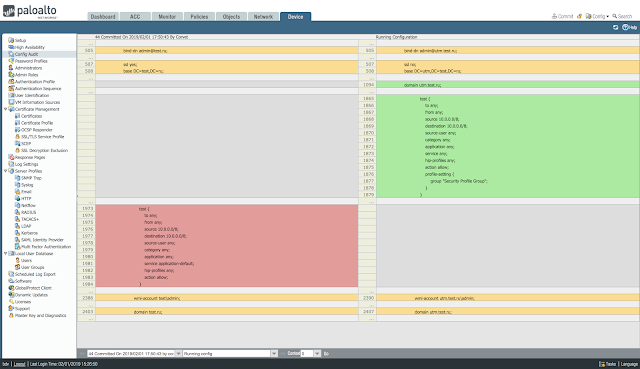Viewport: 640px width, 369px height.
Task: Select Support item in sidebar
Action: (22, 309)
